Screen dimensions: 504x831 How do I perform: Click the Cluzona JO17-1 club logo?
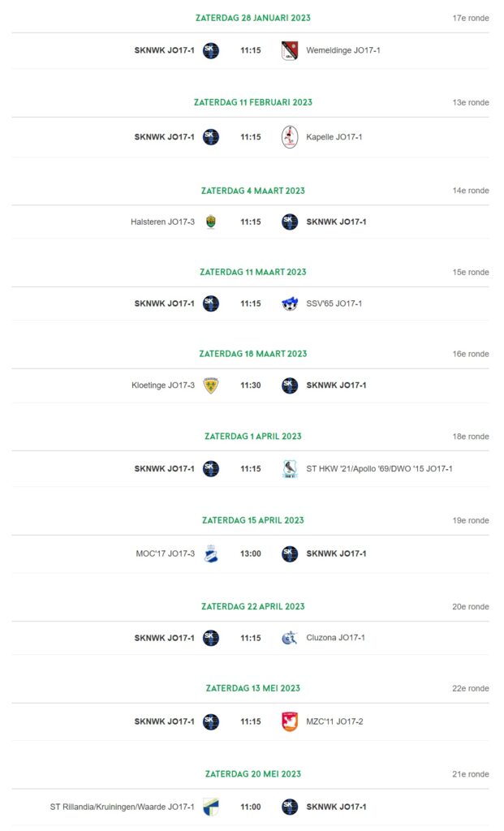click(x=290, y=638)
